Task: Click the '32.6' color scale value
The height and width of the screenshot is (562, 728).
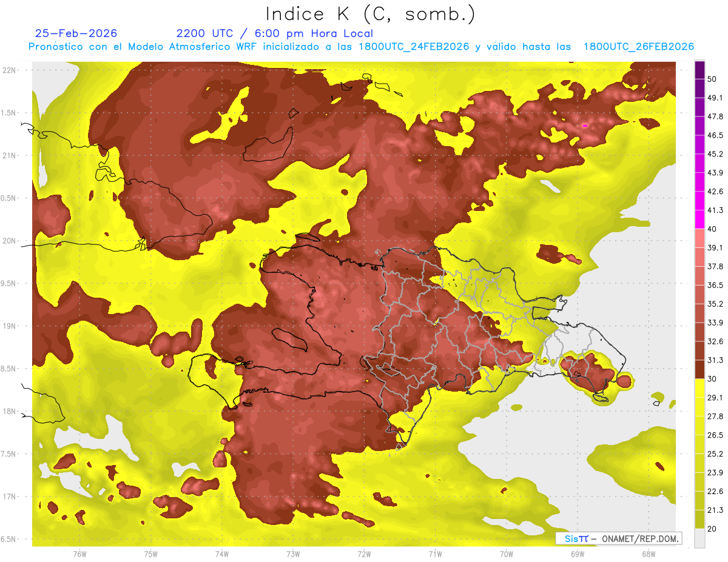Action: tap(715, 341)
